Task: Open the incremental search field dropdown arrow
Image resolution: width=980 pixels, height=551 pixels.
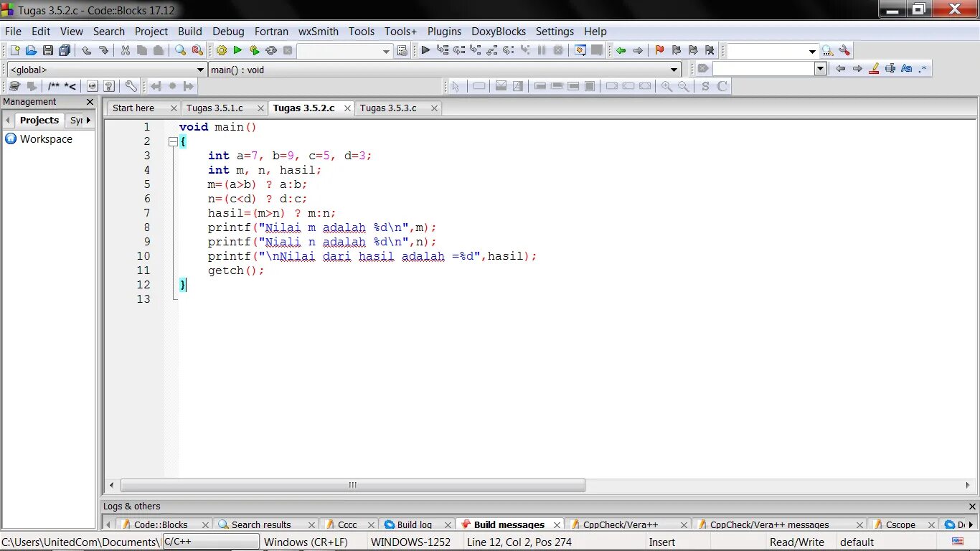Action: click(x=821, y=69)
